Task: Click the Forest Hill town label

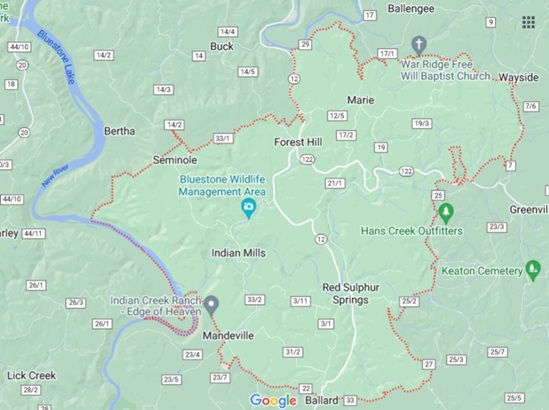Action: coord(298,142)
